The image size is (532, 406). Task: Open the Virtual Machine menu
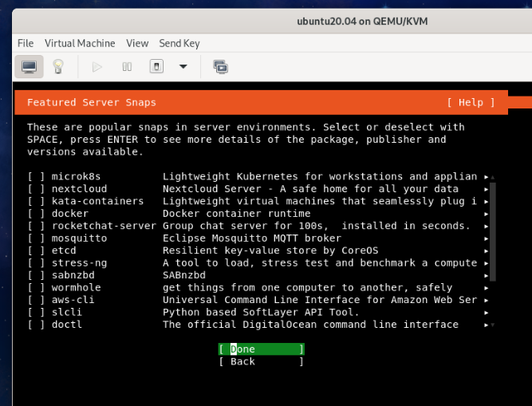[80, 43]
